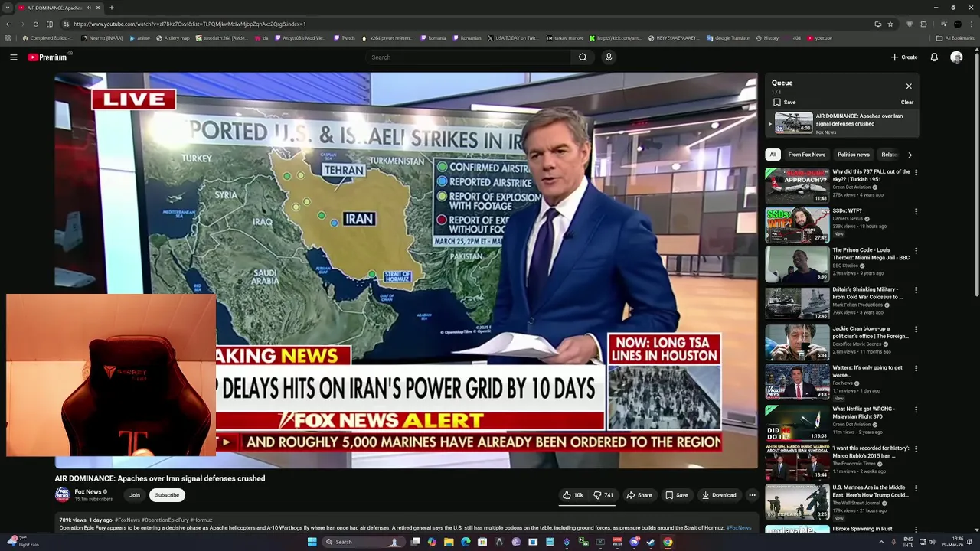The width and height of the screenshot is (980, 551).
Task: Open options for SSDs: WTF? video
Action: 916,211
